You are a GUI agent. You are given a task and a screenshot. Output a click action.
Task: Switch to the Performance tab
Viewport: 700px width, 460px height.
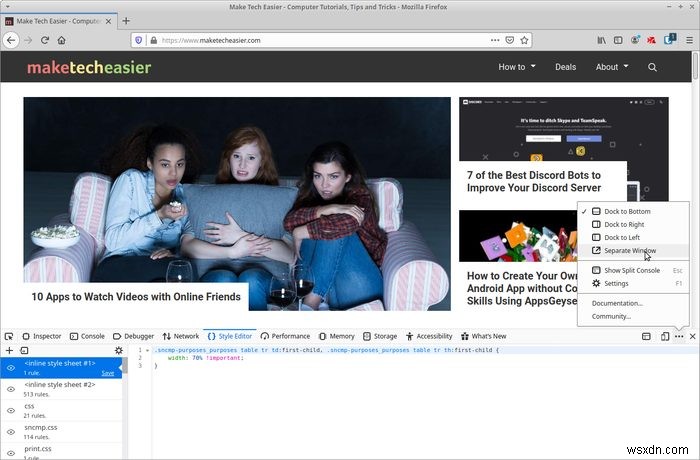285,336
